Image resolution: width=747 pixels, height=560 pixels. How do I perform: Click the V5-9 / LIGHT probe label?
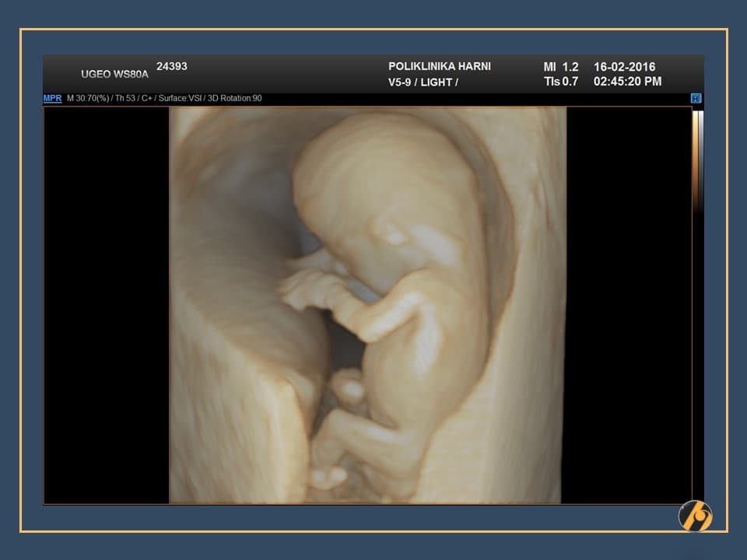(423, 82)
